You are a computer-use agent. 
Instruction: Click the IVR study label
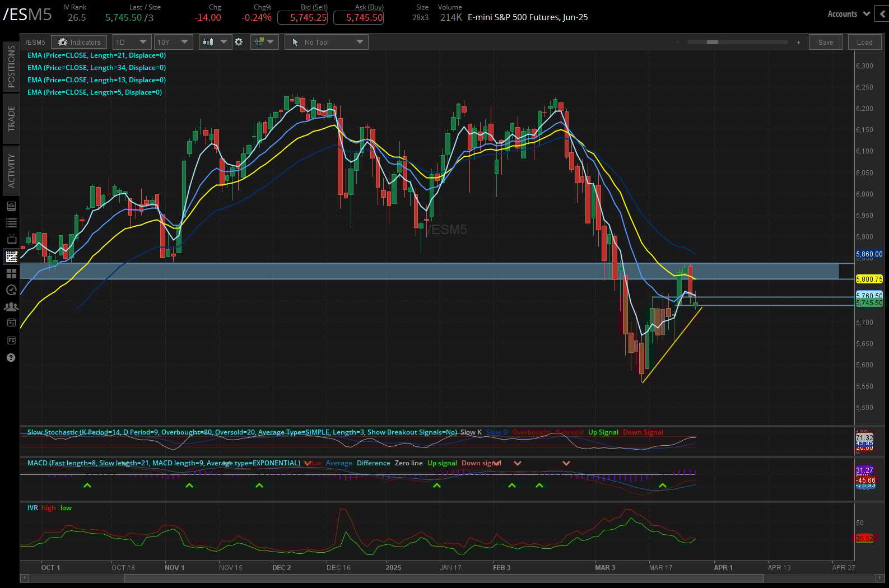(x=32, y=507)
